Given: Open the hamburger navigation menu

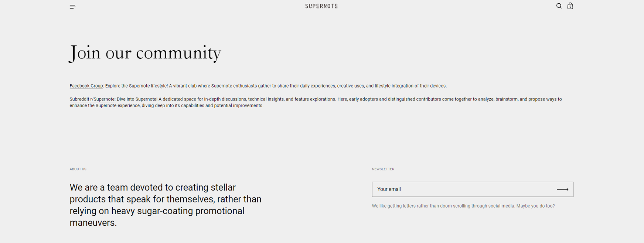Looking at the screenshot, I should [73, 7].
